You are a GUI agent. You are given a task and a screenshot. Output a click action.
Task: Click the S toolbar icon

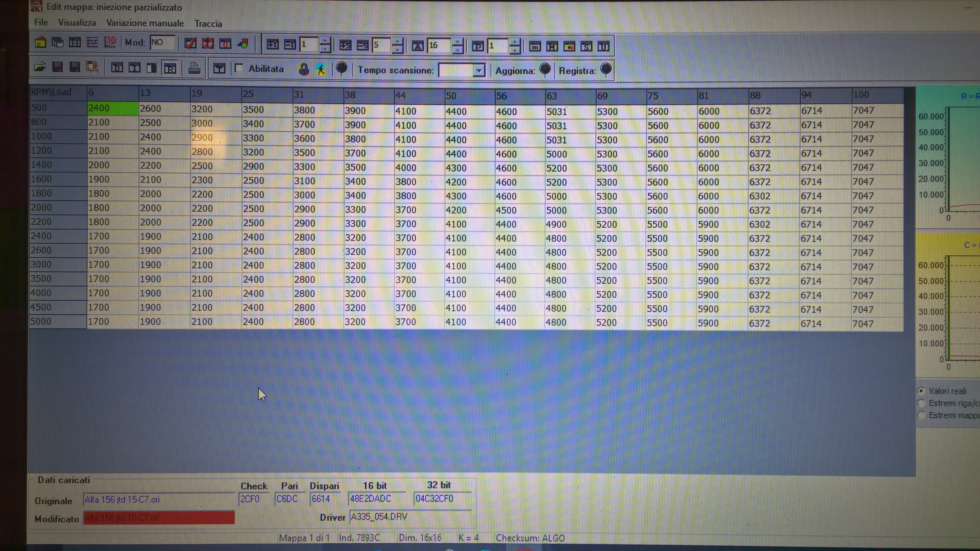[586, 46]
